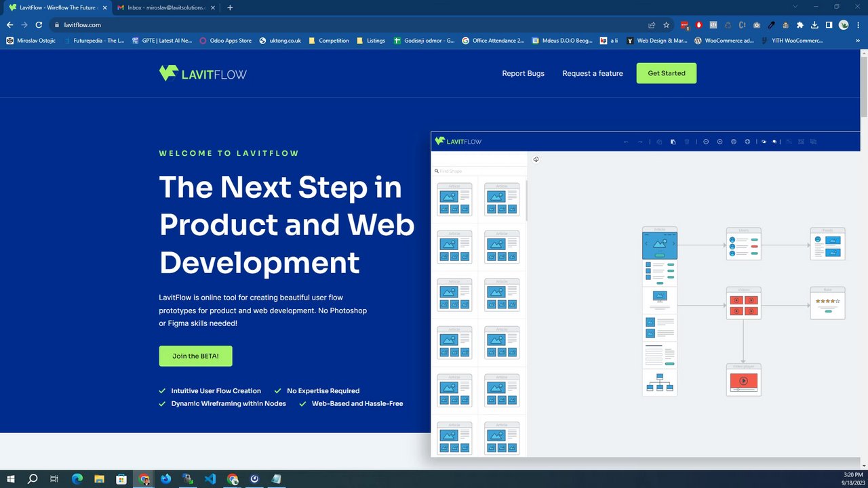The image size is (868, 488).
Task: Open Windows taskbar search
Action: tap(32, 479)
